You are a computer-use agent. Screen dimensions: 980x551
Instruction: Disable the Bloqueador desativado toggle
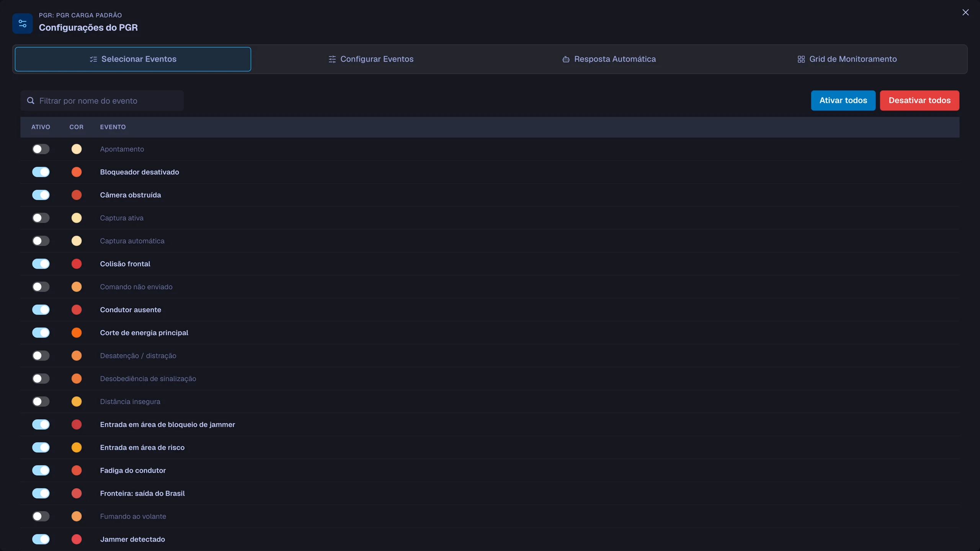(x=41, y=172)
